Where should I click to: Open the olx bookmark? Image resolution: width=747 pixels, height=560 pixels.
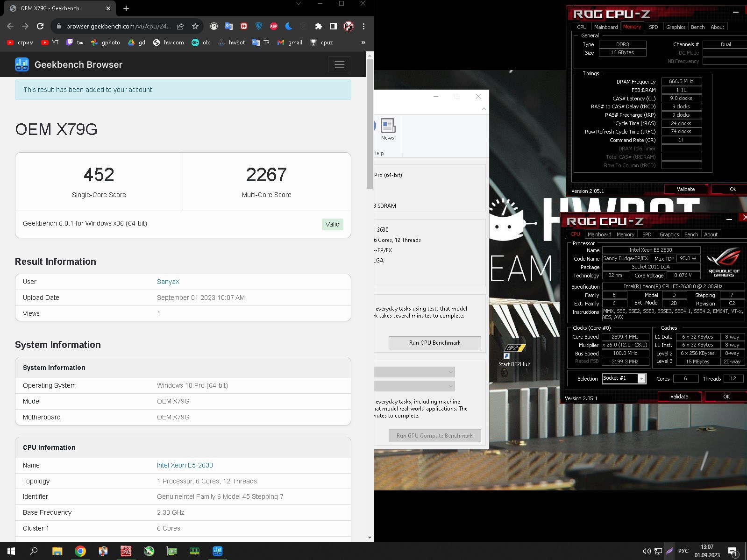click(x=201, y=42)
